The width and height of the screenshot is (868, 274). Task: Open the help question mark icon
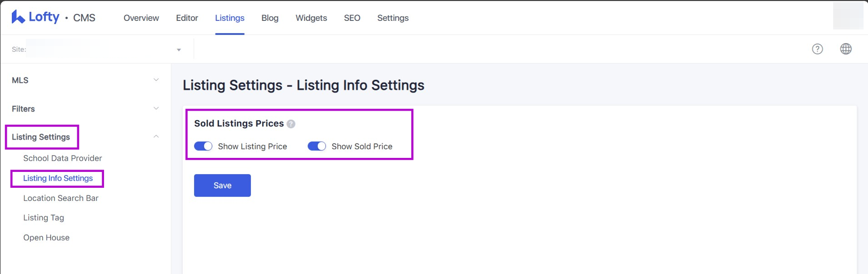[x=817, y=49]
